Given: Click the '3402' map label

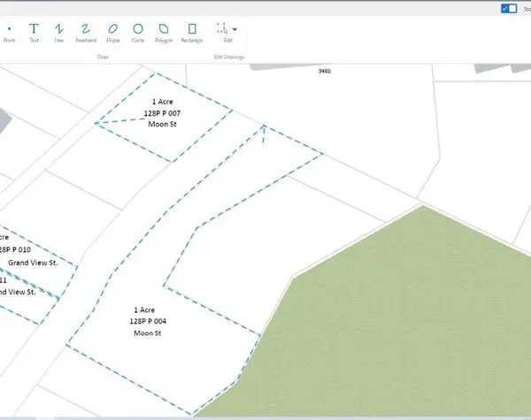Looking at the screenshot, I should (x=325, y=71).
